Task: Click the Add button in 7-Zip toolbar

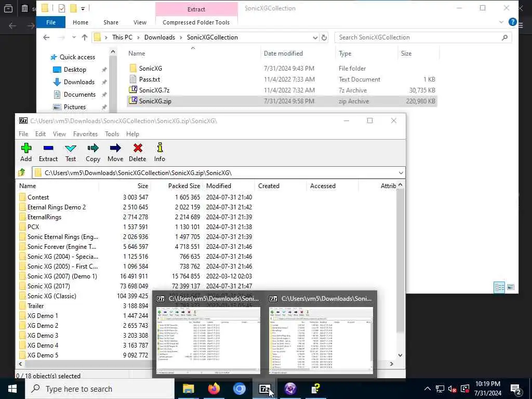Action: 26,152
